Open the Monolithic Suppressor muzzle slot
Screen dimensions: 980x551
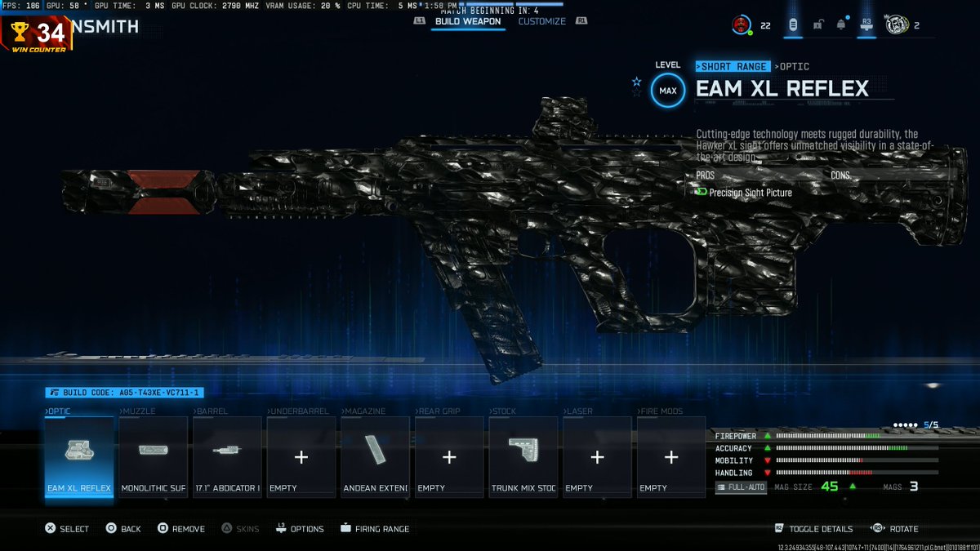(x=153, y=457)
